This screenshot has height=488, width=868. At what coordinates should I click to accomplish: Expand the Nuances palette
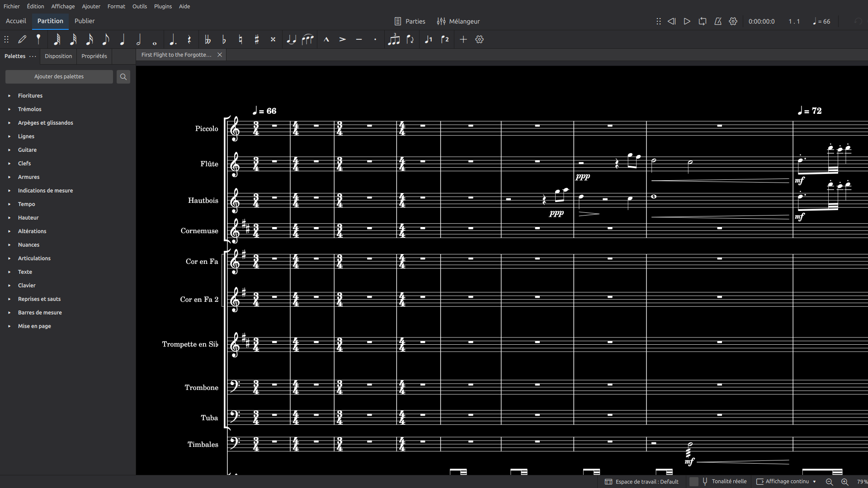click(x=28, y=245)
